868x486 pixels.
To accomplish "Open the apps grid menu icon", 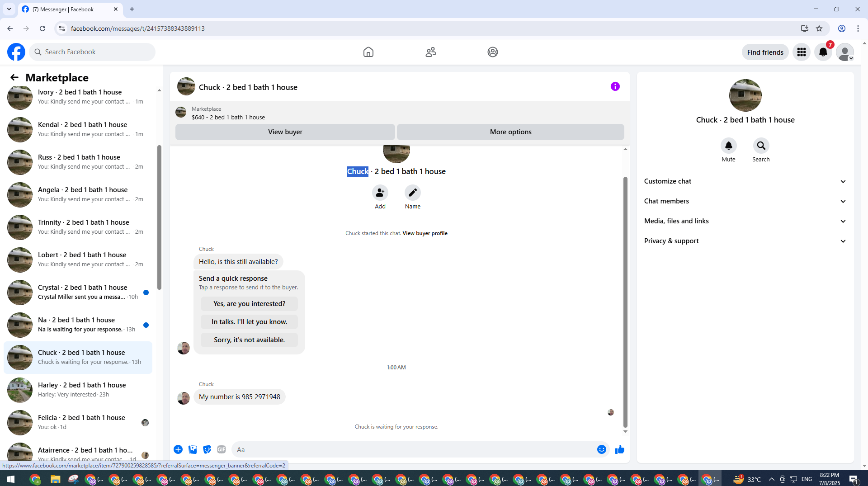I will 802,52.
